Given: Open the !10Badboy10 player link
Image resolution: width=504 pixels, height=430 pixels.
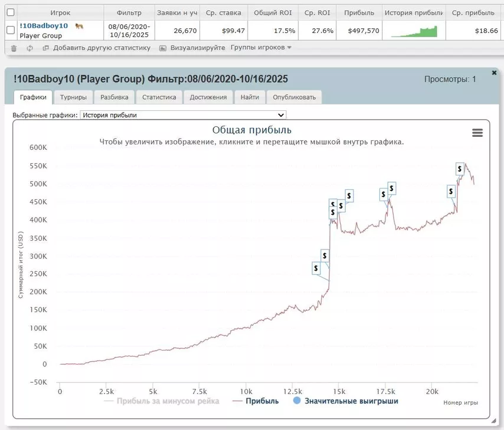Looking at the screenshot, I should (44, 26).
